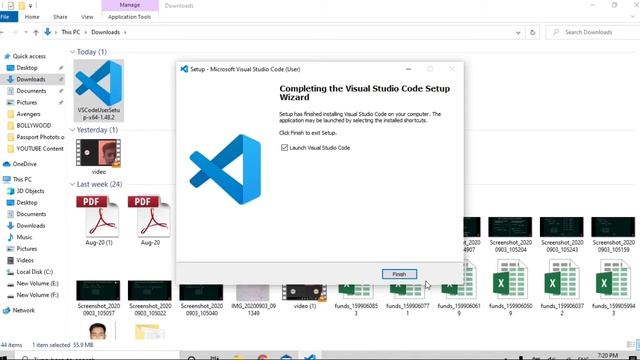This screenshot has height=360, width=640.
Task: Select This PC in navigation pane
Action: pyautogui.click(x=22, y=179)
